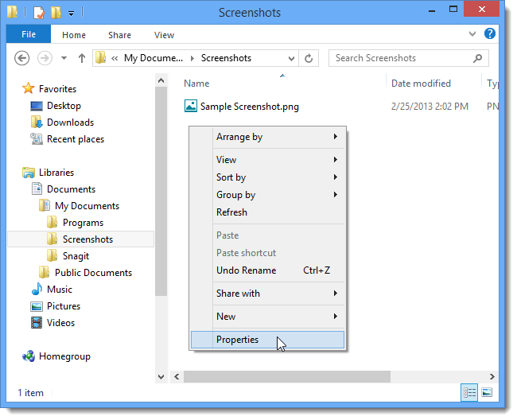
Task: Select the Sample Screenshot.png file
Action: click(250, 107)
